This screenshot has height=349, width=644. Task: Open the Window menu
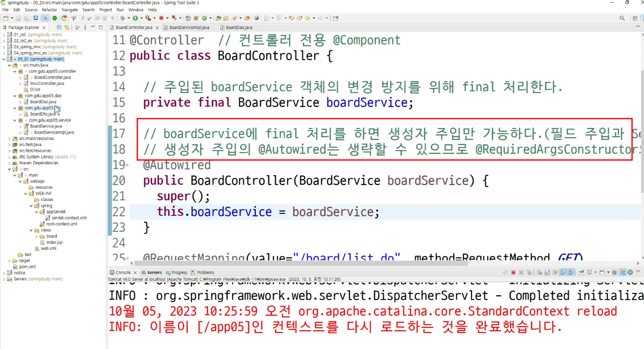136,9
